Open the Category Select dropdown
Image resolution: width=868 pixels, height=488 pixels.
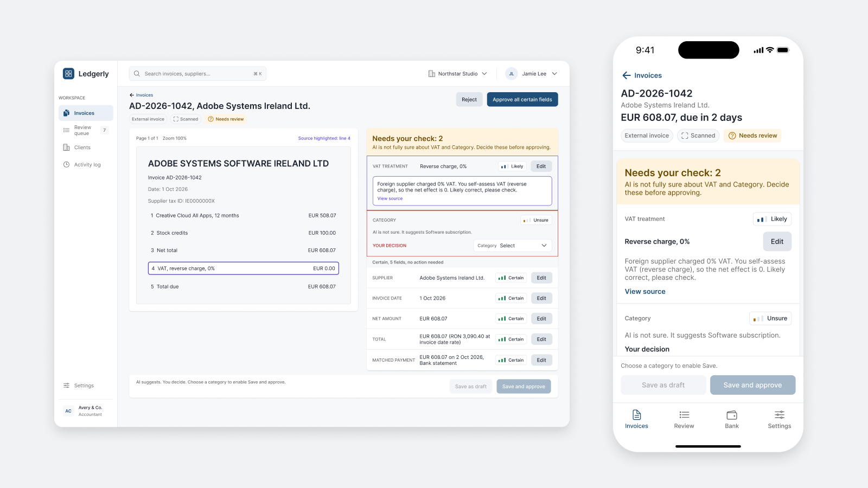pos(513,246)
